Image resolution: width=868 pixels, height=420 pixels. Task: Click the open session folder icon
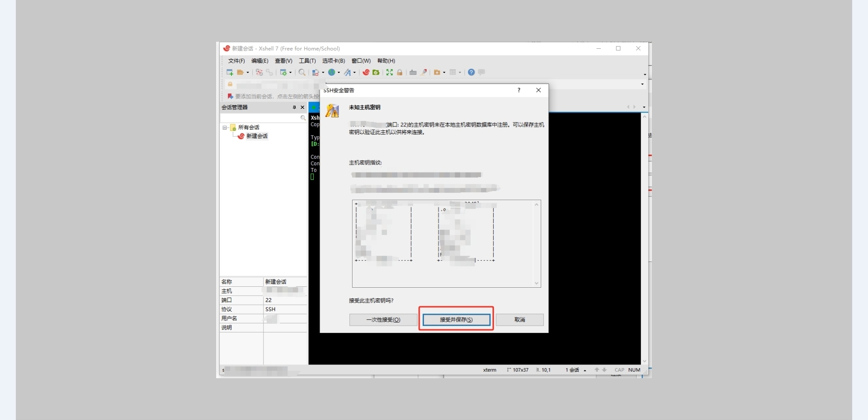pyautogui.click(x=241, y=72)
